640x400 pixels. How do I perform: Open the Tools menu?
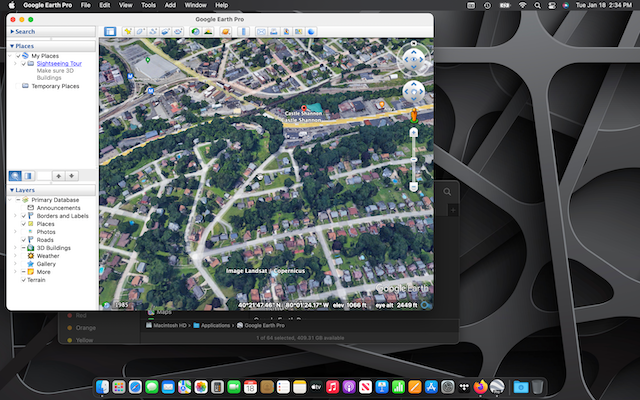(148, 5)
